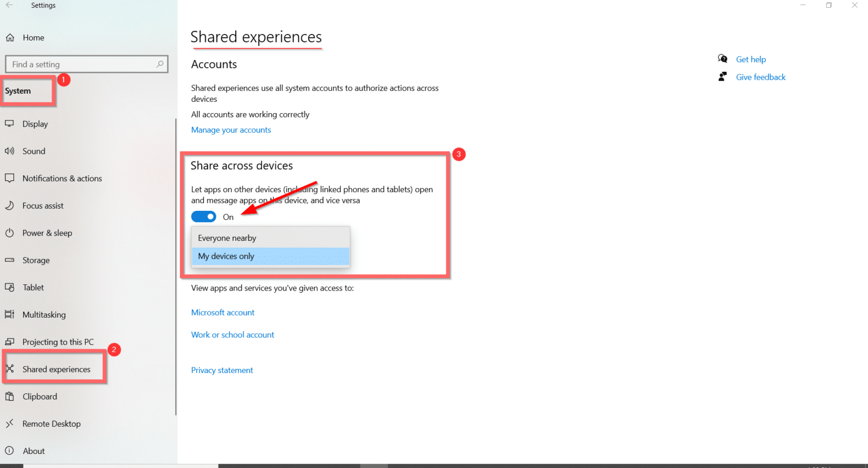868x468 pixels.
Task: Click the Display monitor icon
Action: tap(10, 124)
